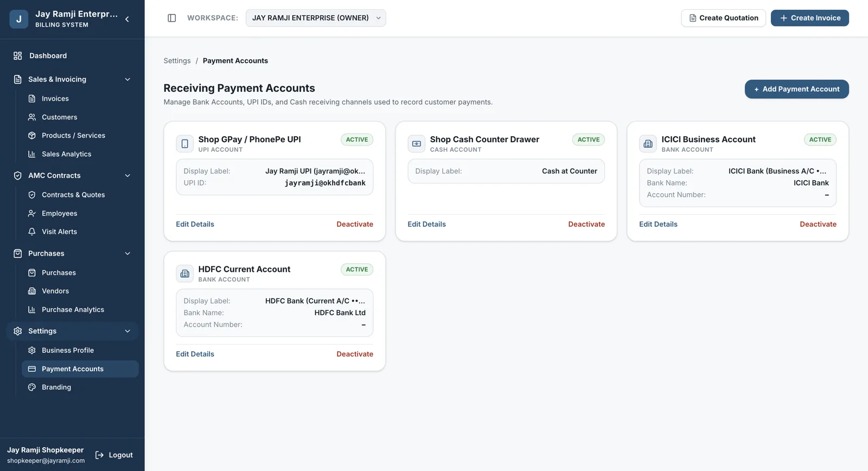Click the Purchases bag icon in submenu
The image size is (868, 471).
coord(32,273)
